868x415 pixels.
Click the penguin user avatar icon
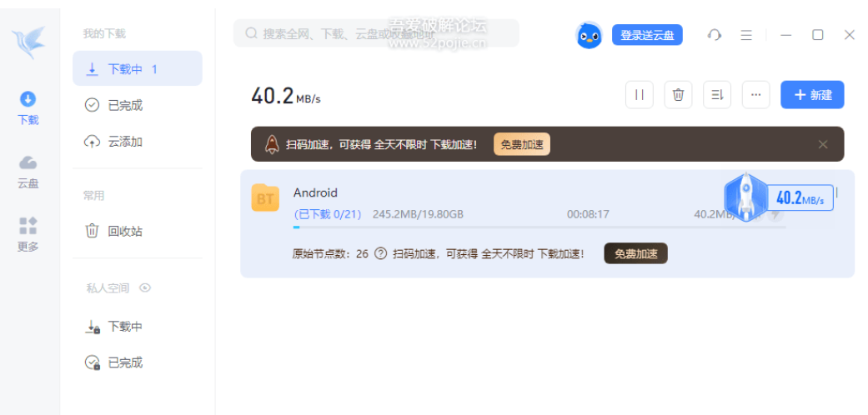(590, 35)
